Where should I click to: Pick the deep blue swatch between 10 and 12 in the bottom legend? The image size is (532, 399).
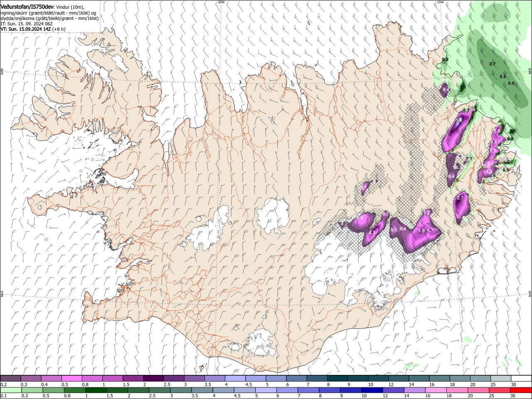click(x=372, y=390)
